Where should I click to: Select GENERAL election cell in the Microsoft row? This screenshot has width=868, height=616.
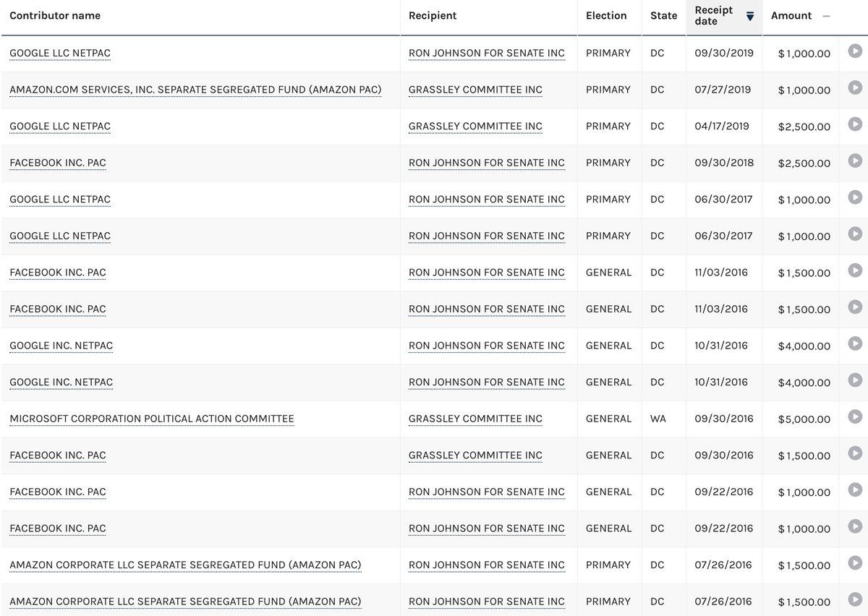click(x=609, y=419)
